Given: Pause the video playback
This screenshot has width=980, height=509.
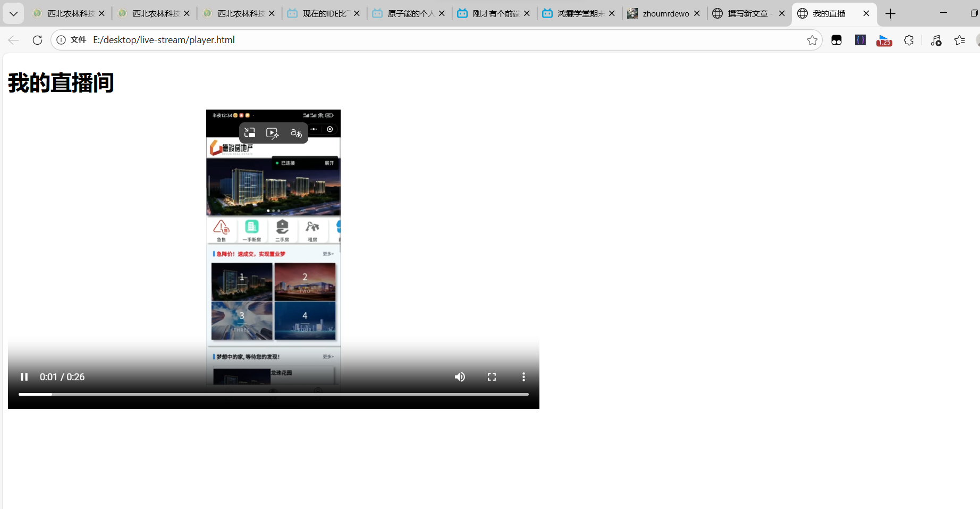Looking at the screenshot, I should click(x=24, y=377).
